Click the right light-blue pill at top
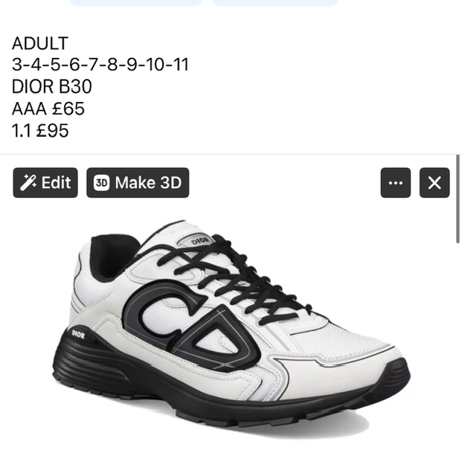The height and width of the screenshot is (476, 462). [275, 3]
